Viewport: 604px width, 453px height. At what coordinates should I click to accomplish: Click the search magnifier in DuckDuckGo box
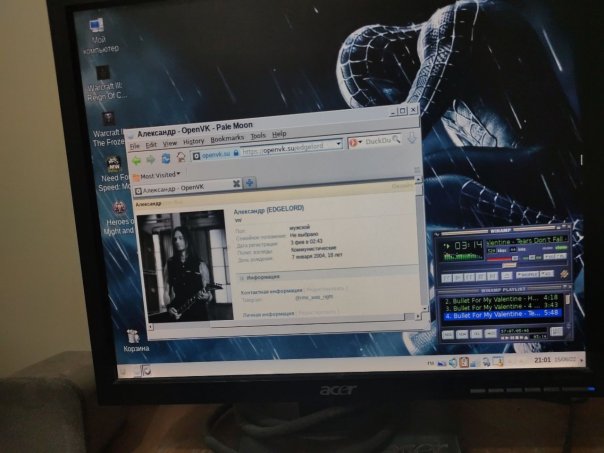coord(396,139)
